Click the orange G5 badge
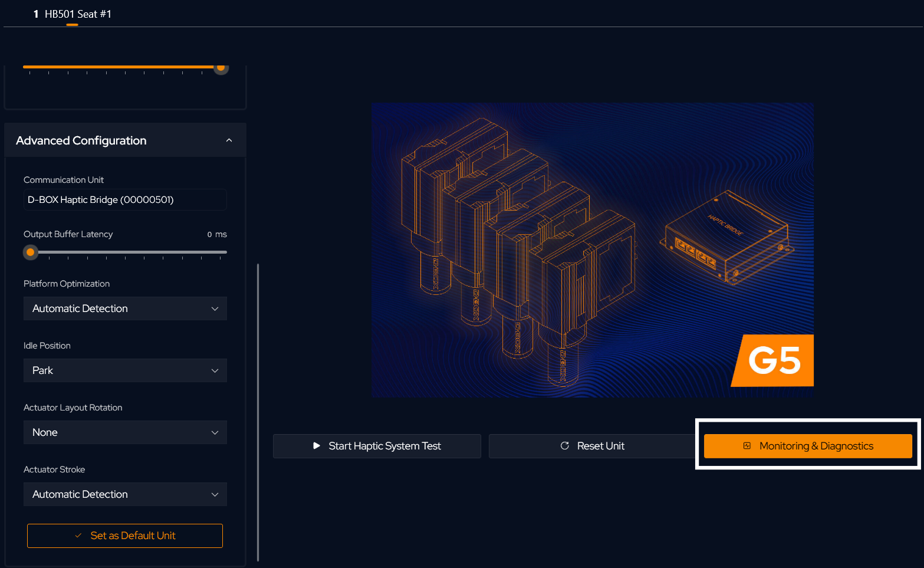924x568 pixels. 774,360
